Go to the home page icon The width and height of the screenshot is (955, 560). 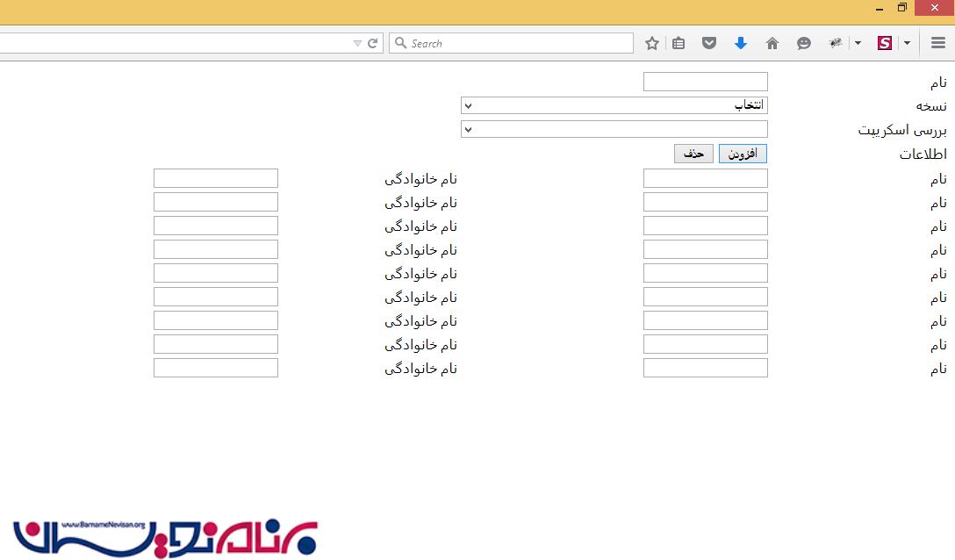click(772, 43)
